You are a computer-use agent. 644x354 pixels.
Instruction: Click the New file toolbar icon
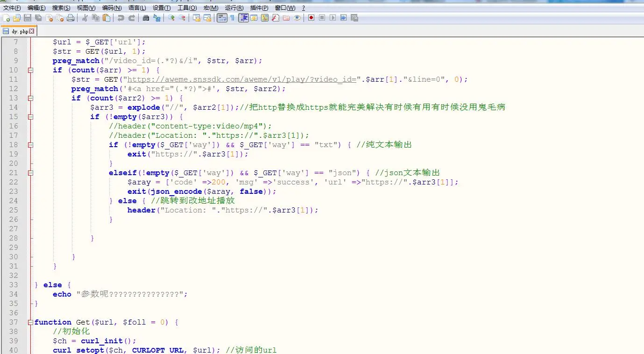click(x=6, y=18)
